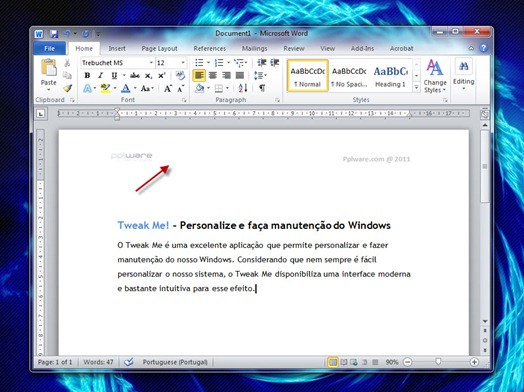Viewport: 524px width, 392px height.
Task: Pick the text highlight color
Action: (105, 89)
